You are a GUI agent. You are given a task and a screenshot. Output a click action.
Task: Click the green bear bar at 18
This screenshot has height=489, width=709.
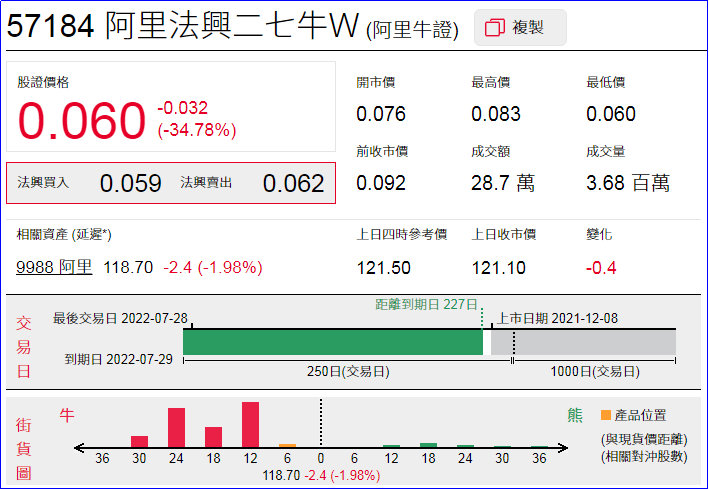[428, 445]
